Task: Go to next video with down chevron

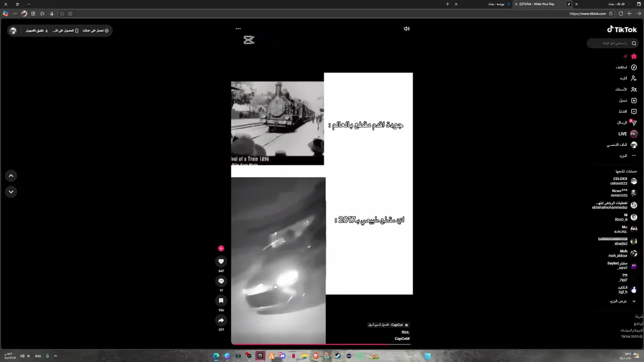Action: click(11, 192)
